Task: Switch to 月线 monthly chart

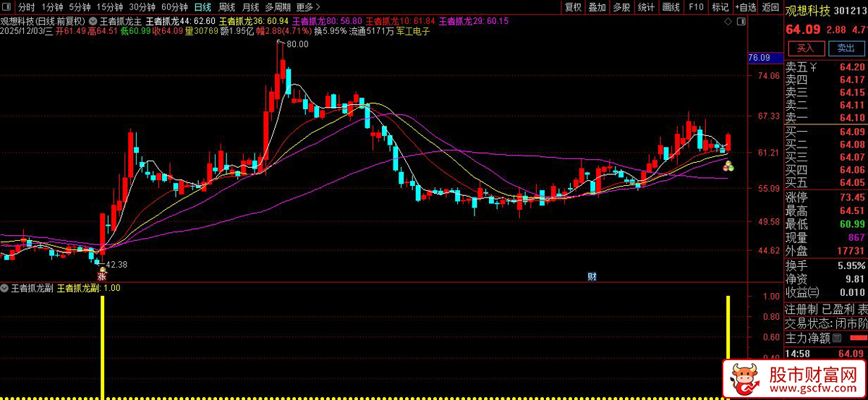Action: [x=250, y=7]
